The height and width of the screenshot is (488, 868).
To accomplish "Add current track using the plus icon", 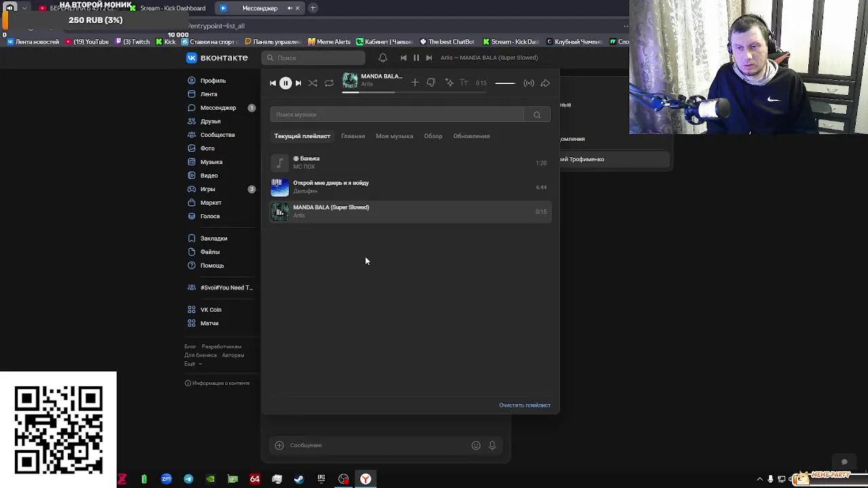I will (414, 82).
